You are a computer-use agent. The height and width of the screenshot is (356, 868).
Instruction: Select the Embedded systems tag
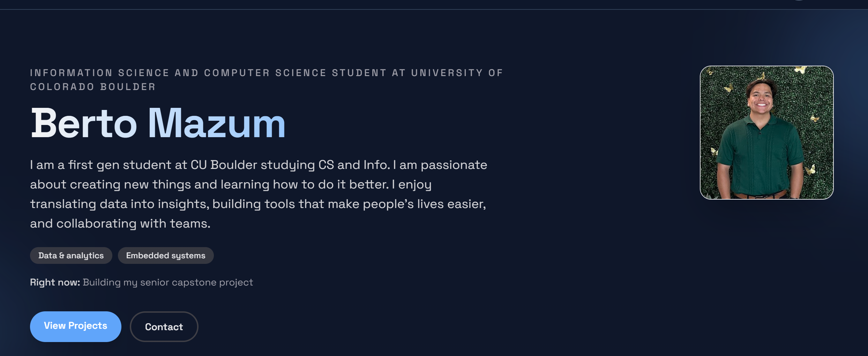coord(166,255)
